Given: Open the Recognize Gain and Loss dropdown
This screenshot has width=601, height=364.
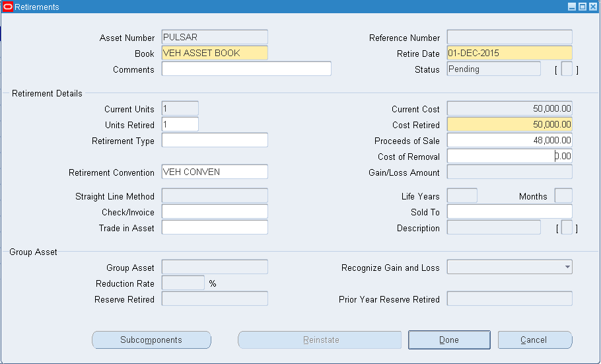Looking at the screenshot, I should pos(509,267).
